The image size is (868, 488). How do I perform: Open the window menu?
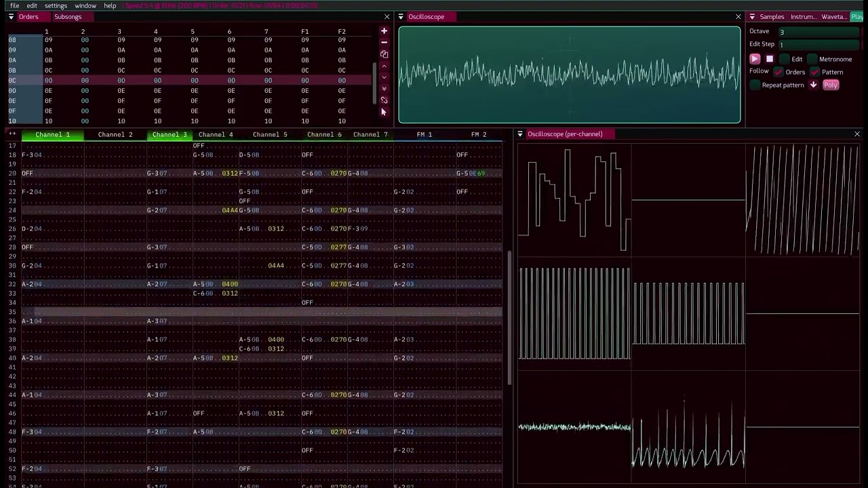[x=85, y=5]
